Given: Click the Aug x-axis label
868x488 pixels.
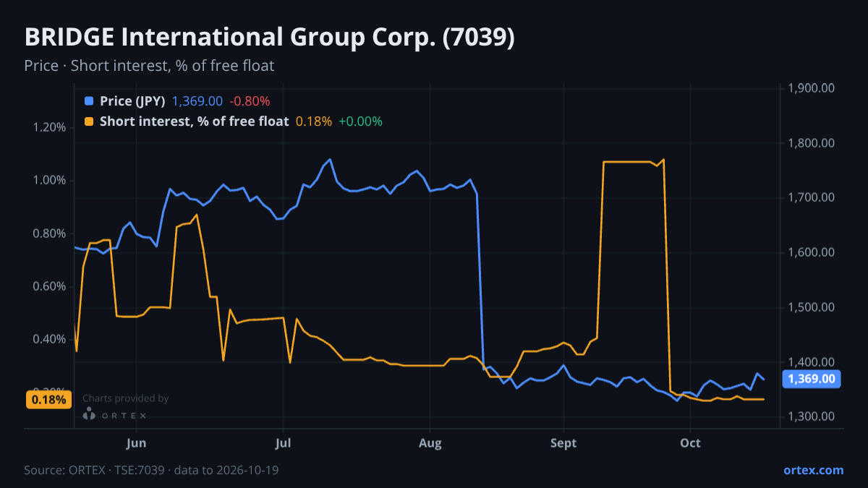Looking at the screenshot, I should [x=430, y=442].
